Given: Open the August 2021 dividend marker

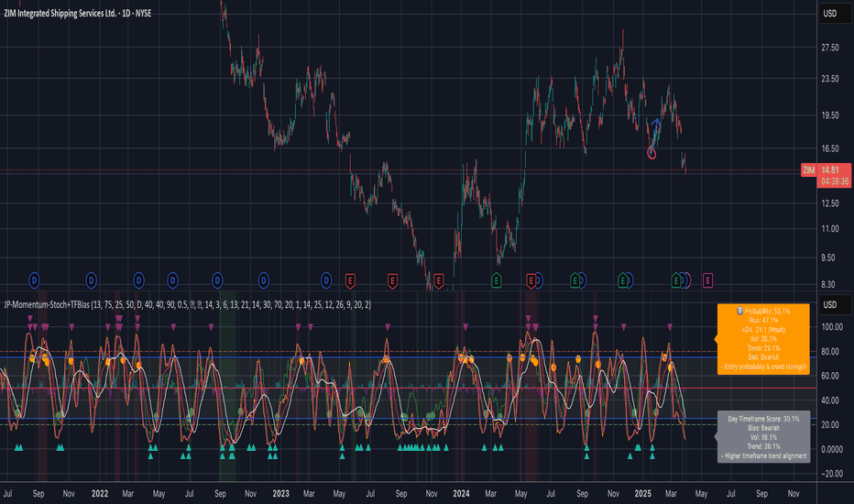Looking at the screenshot, I should click(34, 280).
